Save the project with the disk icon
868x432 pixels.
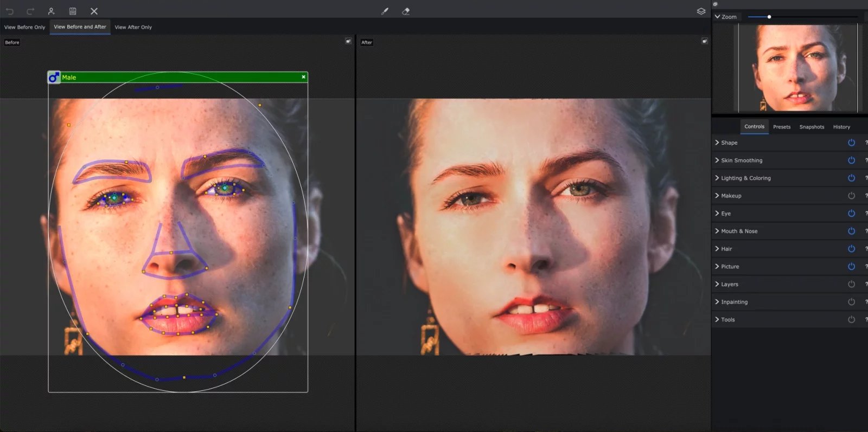pyautogui.click(x=73, y=11)
